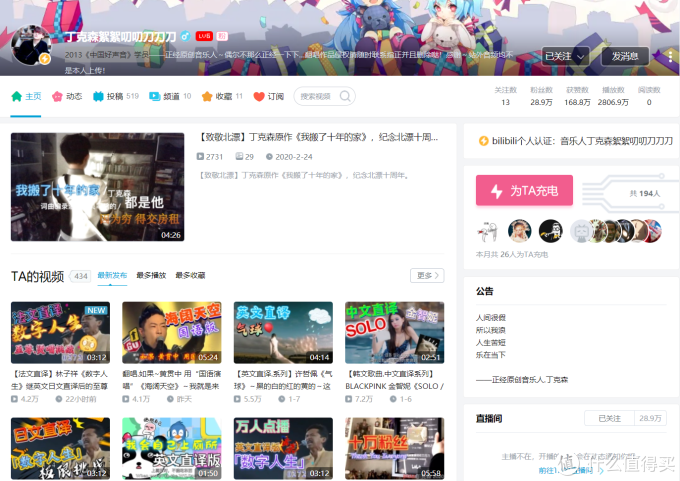Click the LV6 level badge

[x=204, y=36]
